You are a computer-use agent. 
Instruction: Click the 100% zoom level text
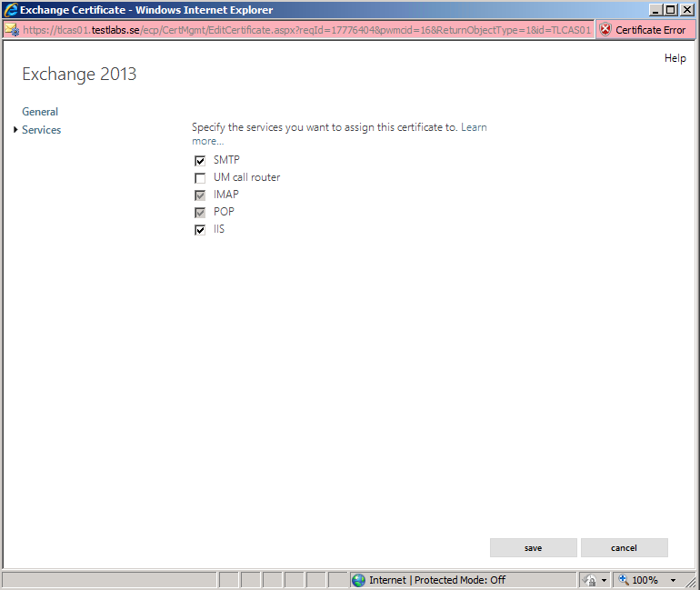point(645,580)
